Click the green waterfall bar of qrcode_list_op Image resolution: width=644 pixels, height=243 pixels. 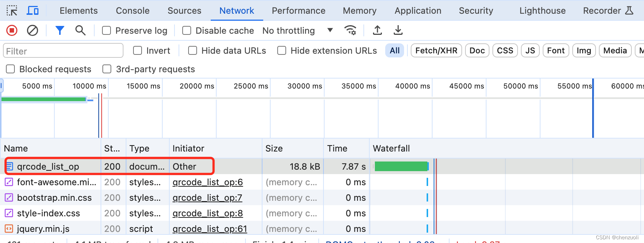coord(401,166)
